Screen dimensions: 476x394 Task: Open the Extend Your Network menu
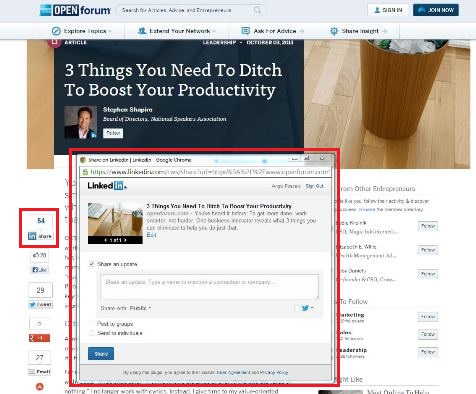[x=177, y=31]
